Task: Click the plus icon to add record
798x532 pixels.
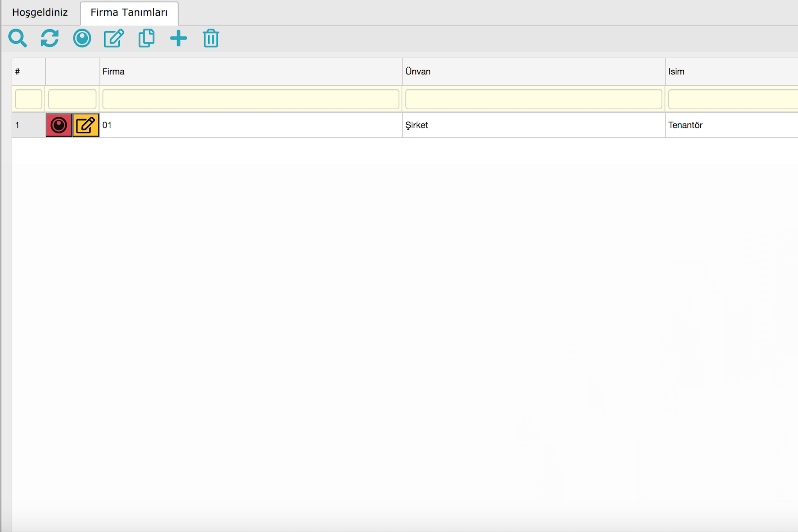Action: pos(178,38)
